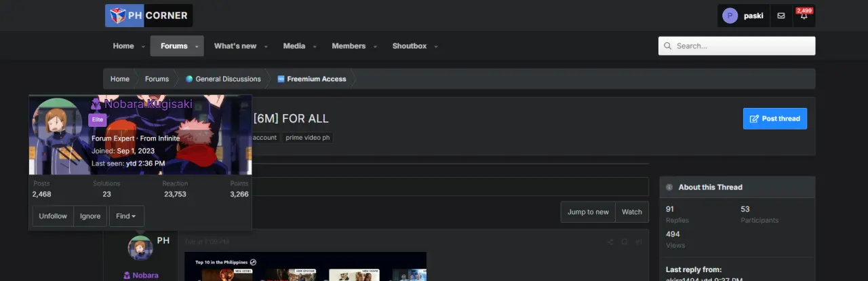Click the #1 post number link
This screenshot has height=281, width=868.
[x=638, y=242]
